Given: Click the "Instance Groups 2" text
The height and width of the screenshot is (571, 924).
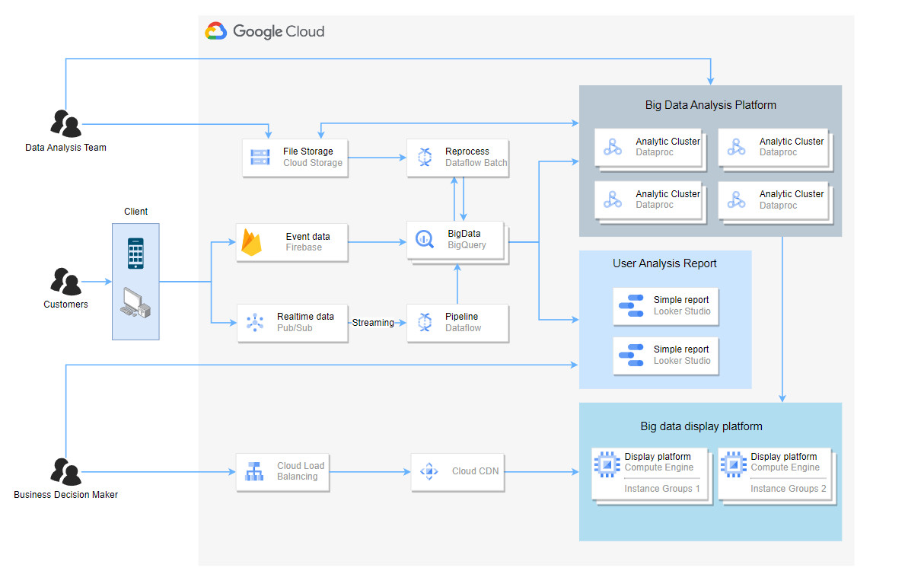Looking at the screenshot, I should [x=789, y=489].
